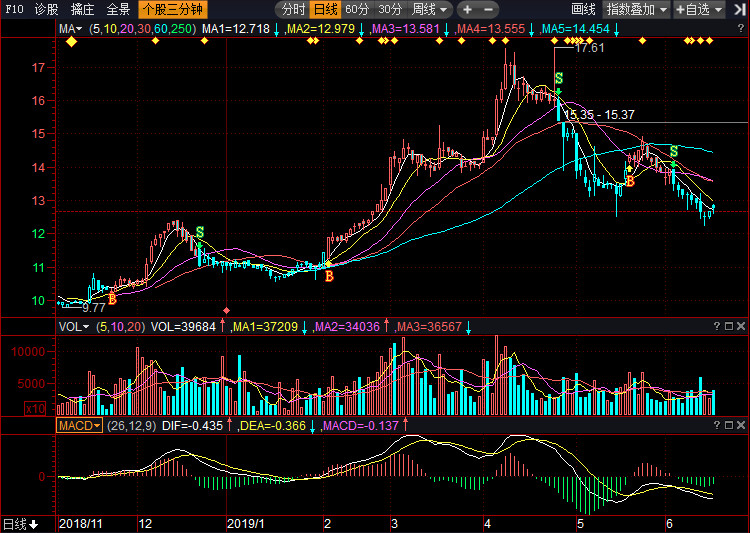This screenshot has height=533, width=750.
Task: Open the 周线 period dropdown
Action: coord(427,9)
